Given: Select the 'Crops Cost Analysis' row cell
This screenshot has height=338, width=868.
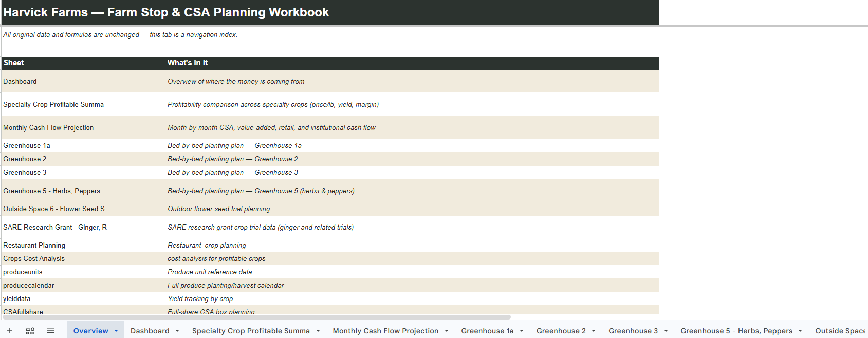Looking at the screenshot, I should point(83,258).
